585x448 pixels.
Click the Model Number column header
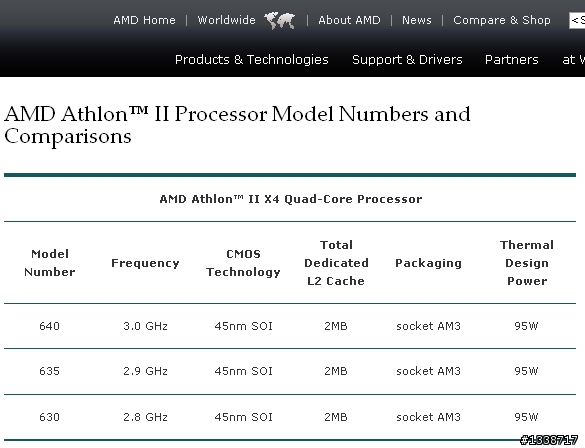pyautogui.click(x=50, y=263)
